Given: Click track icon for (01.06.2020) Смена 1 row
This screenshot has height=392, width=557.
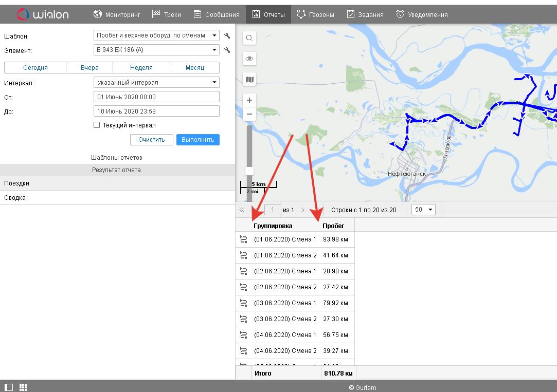Looking at the screenshot, I should 244,239.
